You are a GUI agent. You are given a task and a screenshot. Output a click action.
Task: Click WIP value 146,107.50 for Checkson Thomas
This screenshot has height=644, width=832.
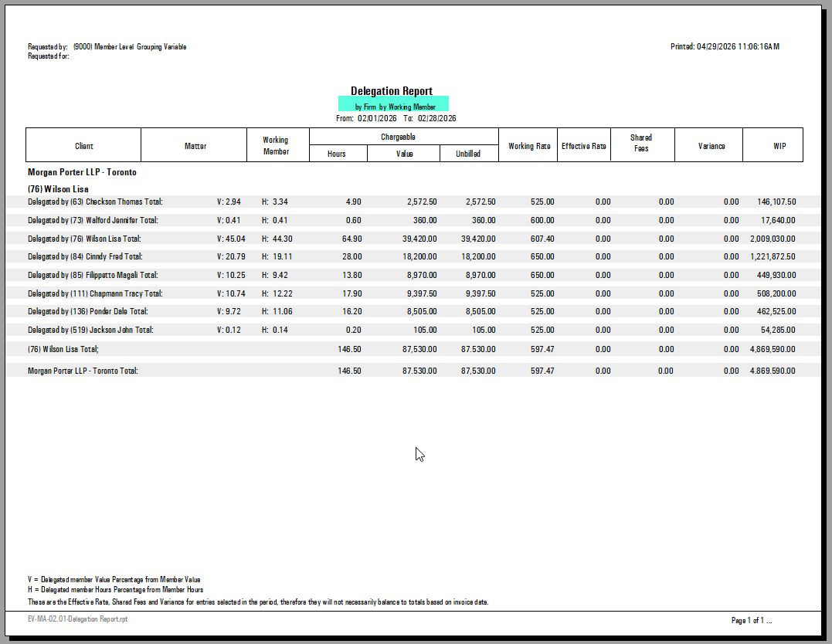[x=776, y=202]
